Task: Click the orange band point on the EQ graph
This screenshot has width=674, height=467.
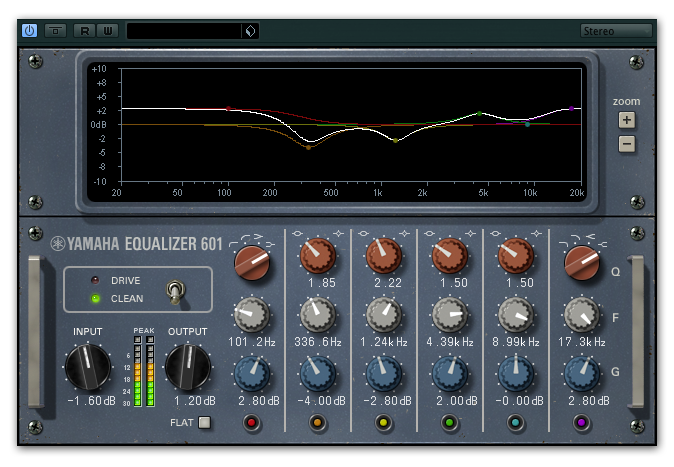Action: pyautogui.click(x=308, y=147)
